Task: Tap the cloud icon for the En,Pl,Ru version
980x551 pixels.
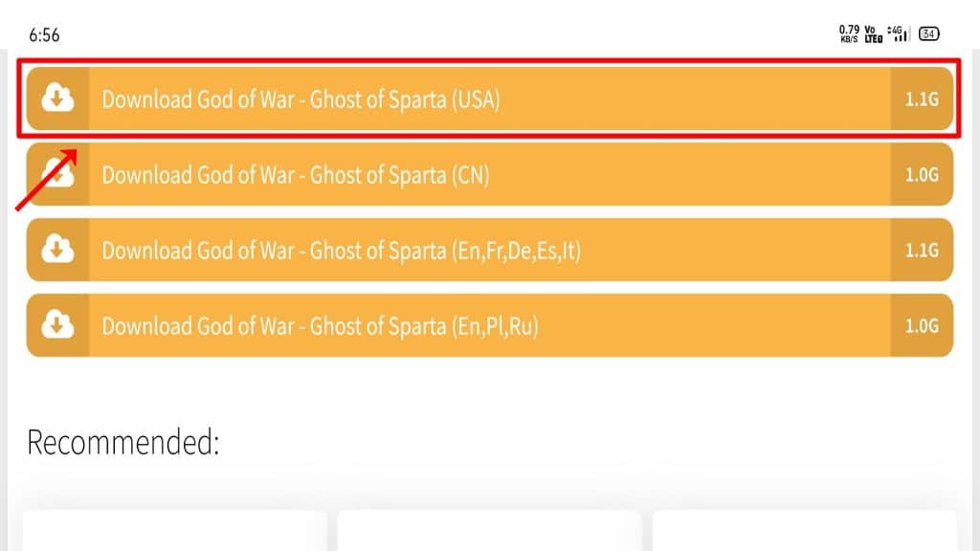Action: [x=57, y=325]
